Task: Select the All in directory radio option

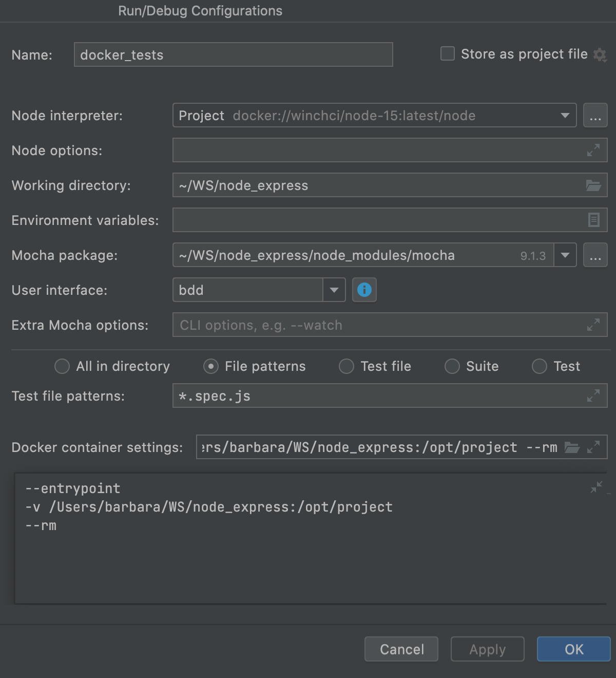Action: point(62,366)
